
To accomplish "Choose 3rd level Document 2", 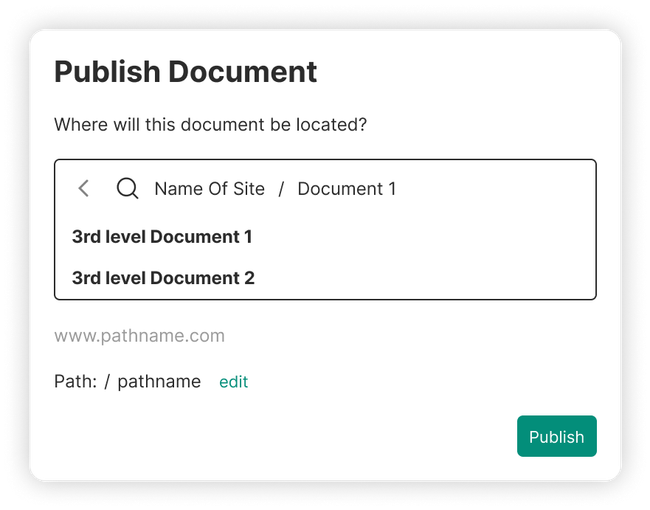I will tap(163, 278).
